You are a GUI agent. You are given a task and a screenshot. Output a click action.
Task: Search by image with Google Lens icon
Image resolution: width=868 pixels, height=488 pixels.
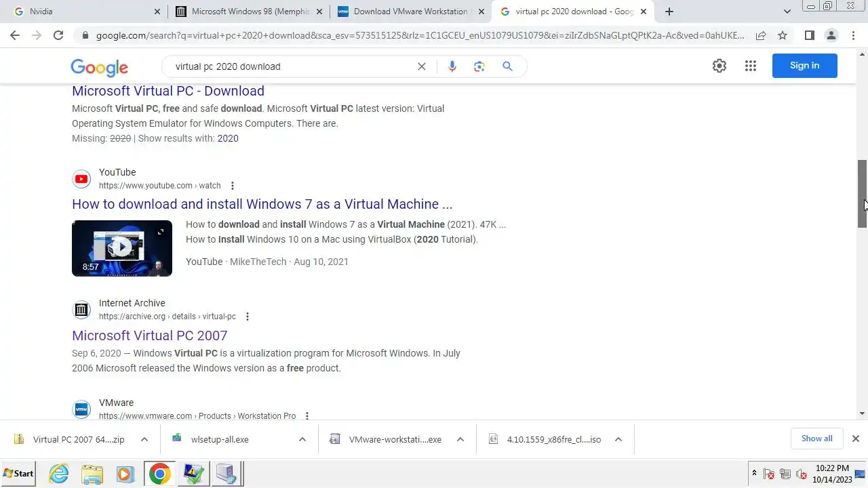[x=479, y=66]
